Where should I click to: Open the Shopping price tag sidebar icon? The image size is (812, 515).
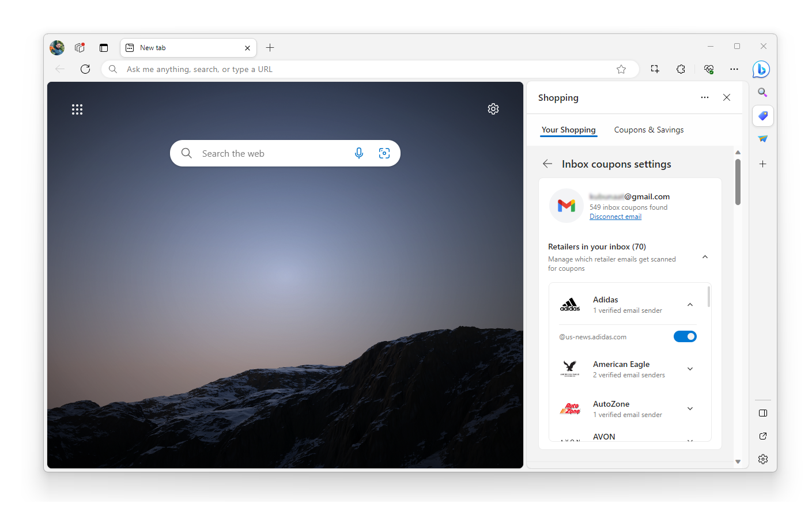[762, 116]
